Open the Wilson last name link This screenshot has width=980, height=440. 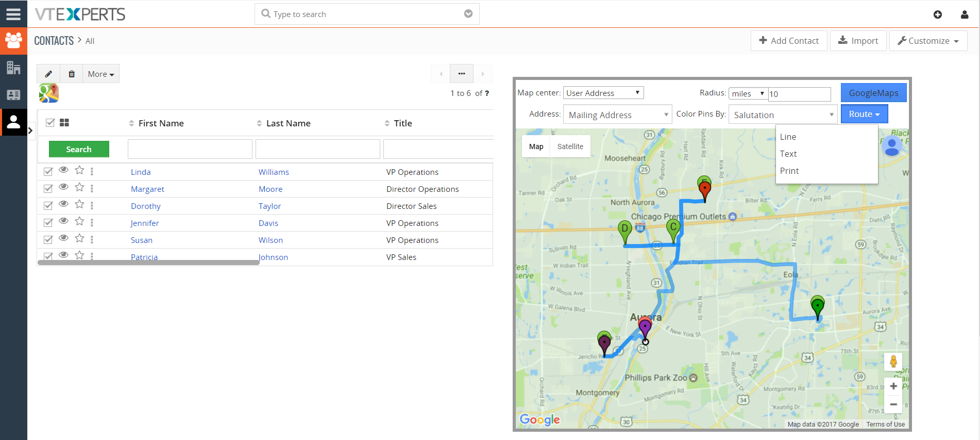[271, 240]
